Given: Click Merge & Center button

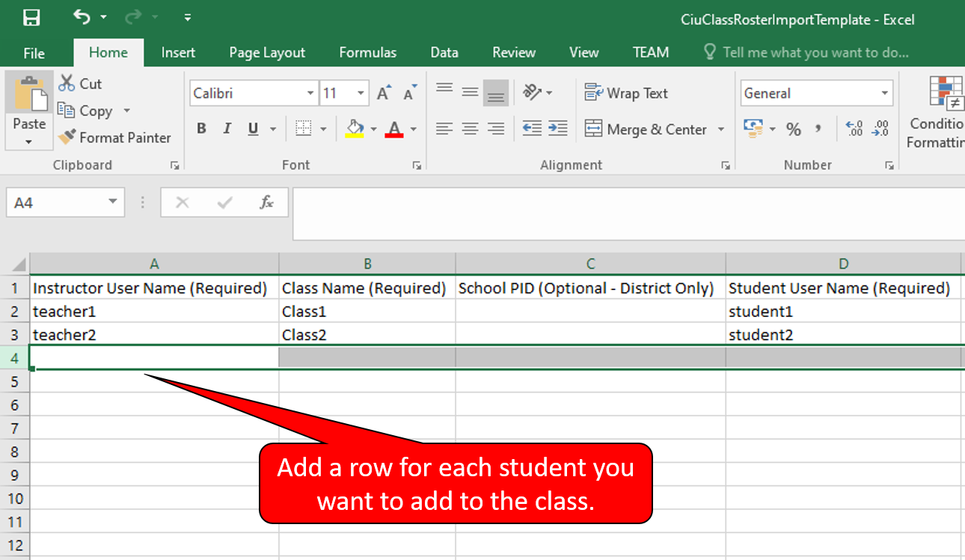Looking at the screenshot, I should coord(645,129).
